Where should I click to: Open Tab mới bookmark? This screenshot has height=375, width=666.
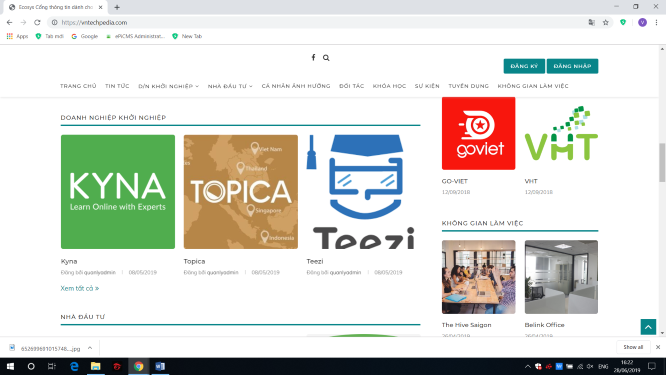tap(50, 37)
